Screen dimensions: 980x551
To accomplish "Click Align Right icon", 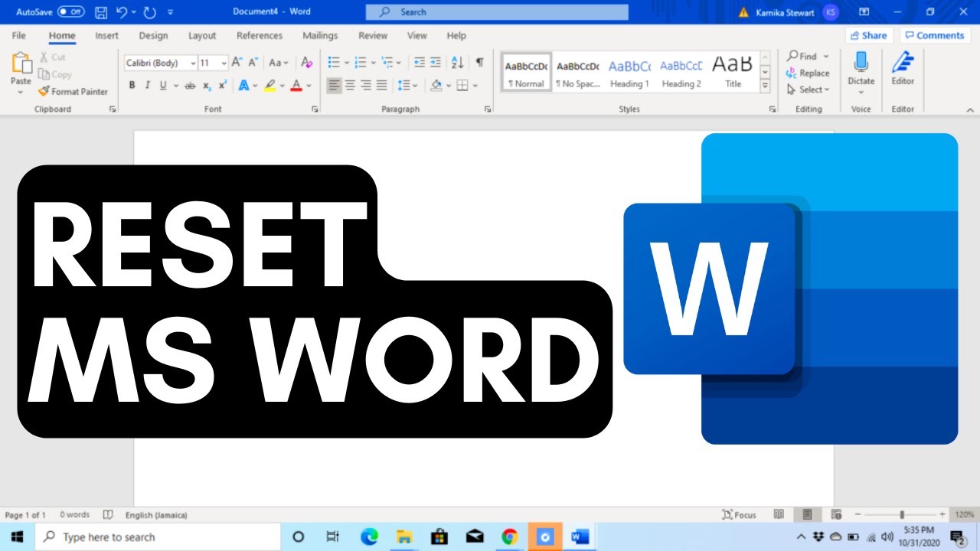I will click(x=365, y=85).
